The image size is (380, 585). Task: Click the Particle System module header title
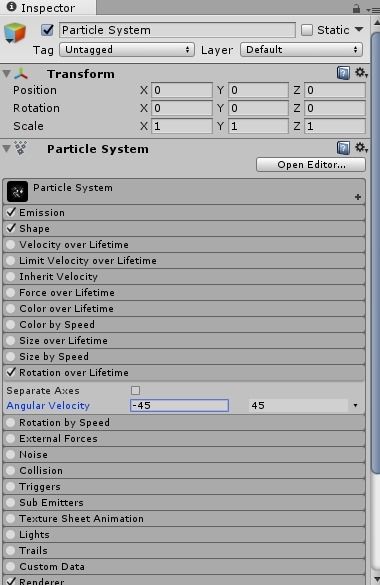point(73,188)
